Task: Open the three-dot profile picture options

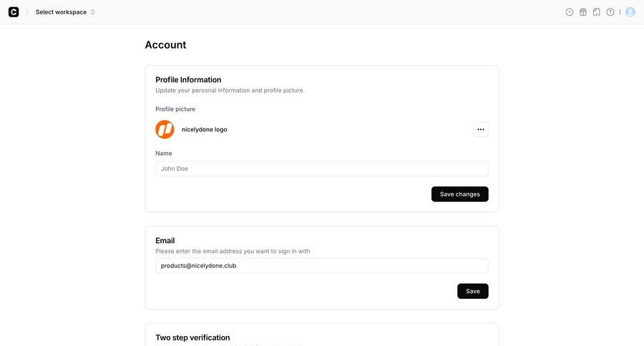Action: coord(481,129)
